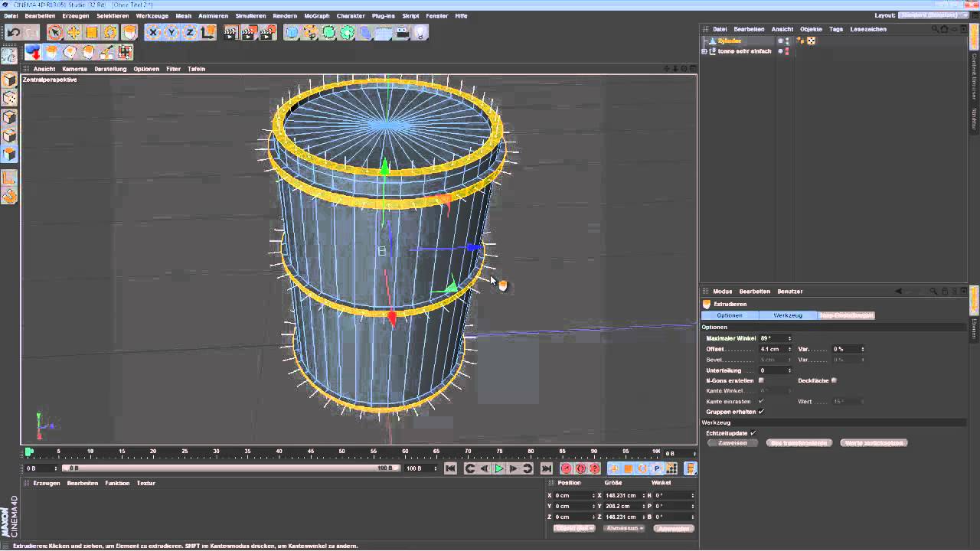Click the record keyframe button

pyautogui.click(x=567, y=468)
